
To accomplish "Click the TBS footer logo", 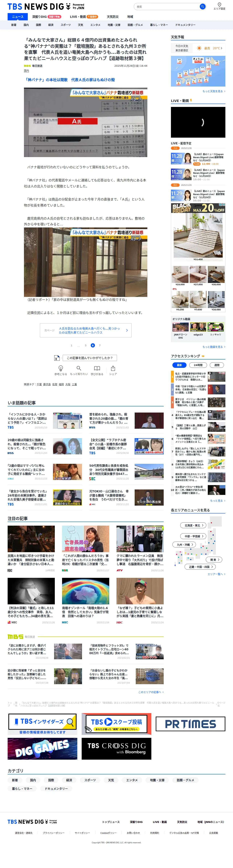I will coord(32,822).
